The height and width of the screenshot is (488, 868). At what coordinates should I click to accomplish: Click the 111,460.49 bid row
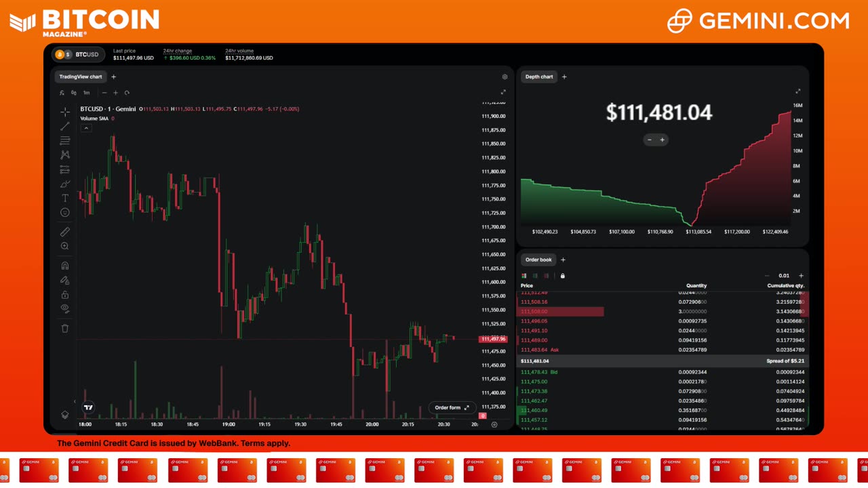(x=663, y=410)
